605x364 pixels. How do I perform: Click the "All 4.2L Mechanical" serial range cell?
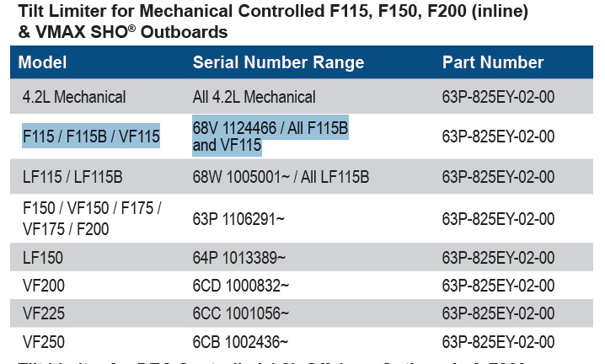pyautogui.click(x=254, y=97)
